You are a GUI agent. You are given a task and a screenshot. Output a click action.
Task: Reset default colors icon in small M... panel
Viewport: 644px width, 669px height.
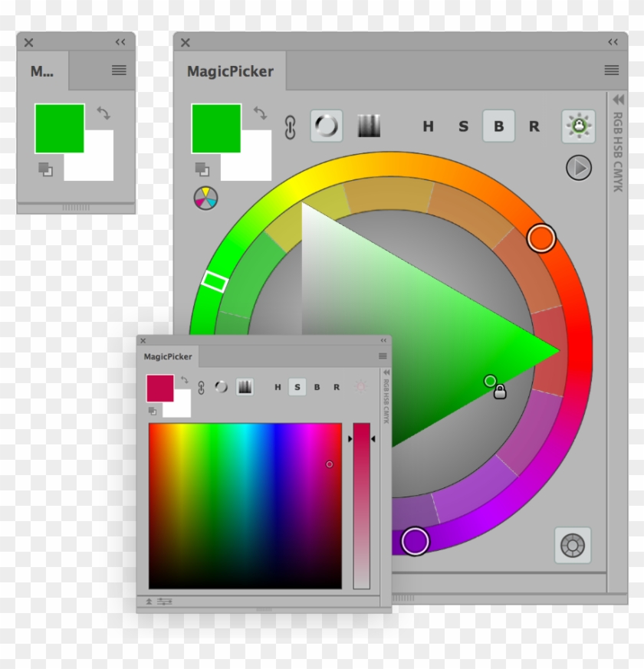click(x=45, y=169)
